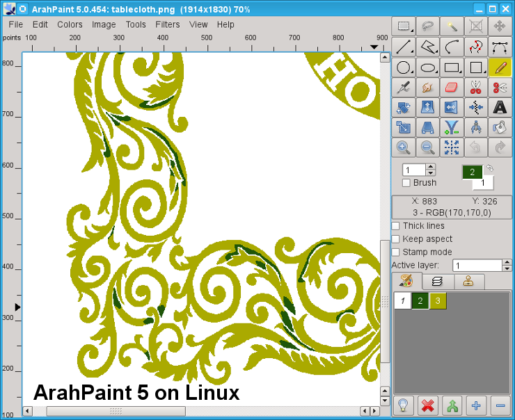This screenshot has width=515, height=420.
Task: Open the Colors menu
Action: click(70, 24)
